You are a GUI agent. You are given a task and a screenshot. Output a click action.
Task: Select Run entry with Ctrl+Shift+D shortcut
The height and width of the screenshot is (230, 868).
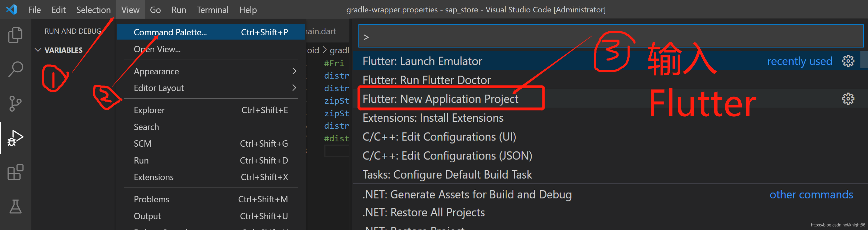(x=211, y=161)
